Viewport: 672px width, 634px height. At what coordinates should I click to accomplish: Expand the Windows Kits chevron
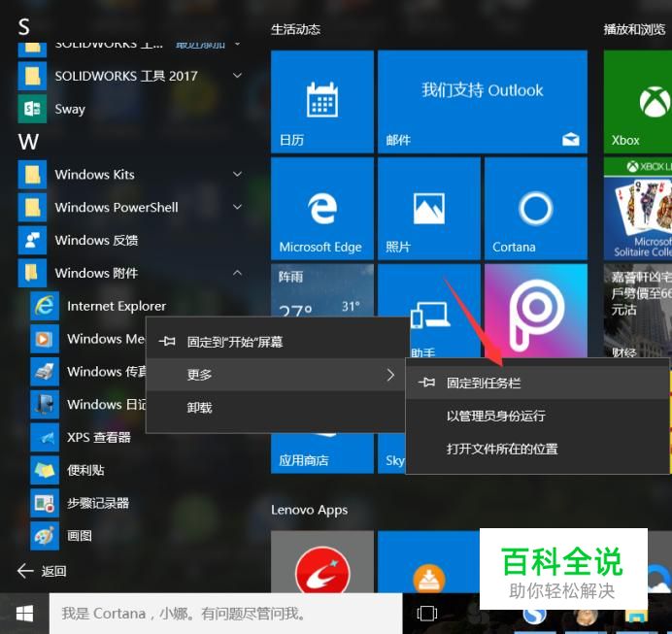click(x=237, y=174)
